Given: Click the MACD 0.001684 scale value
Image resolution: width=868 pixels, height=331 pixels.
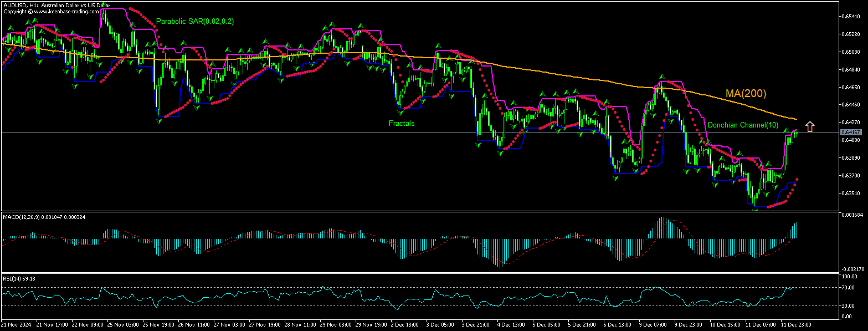Looking at the screenshot, I should click(850, 214).
